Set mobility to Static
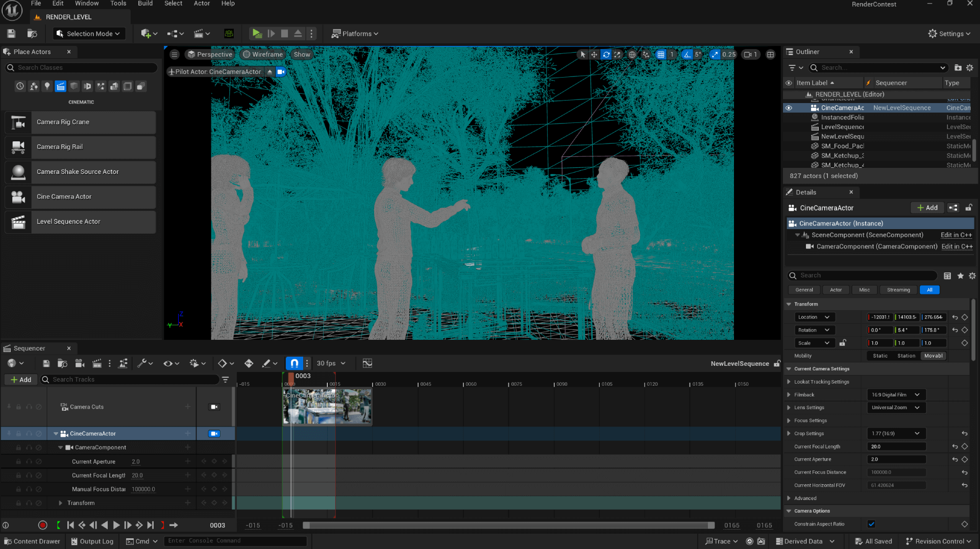The width and height of the screenshot is (980, 549). (x=880, y=356)
